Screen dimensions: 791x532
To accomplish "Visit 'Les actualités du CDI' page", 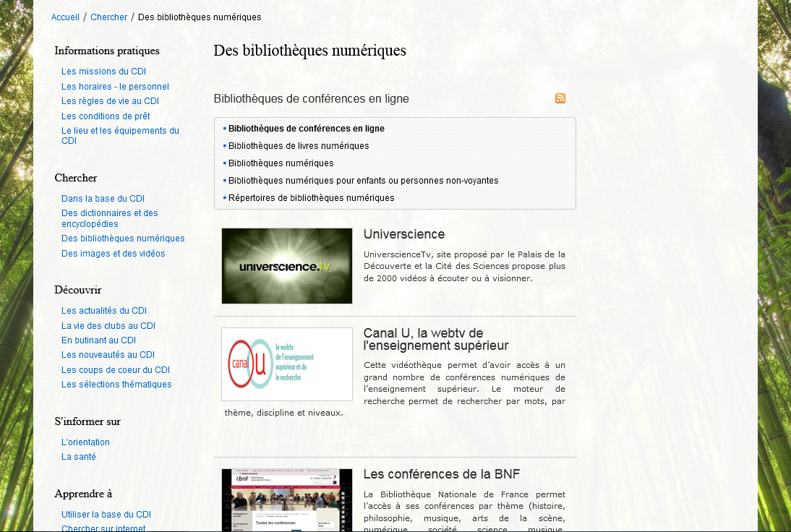I will [103, 311].
